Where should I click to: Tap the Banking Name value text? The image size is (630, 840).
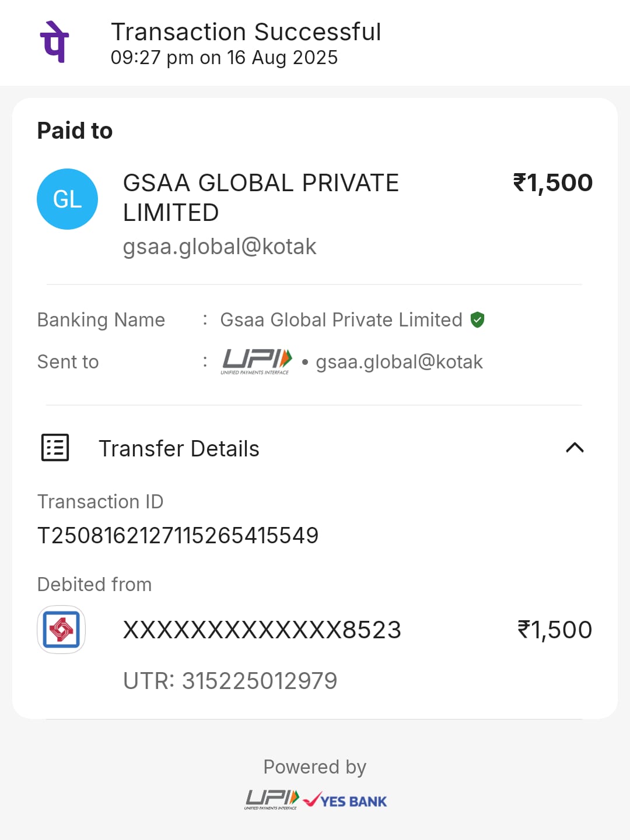pos(341,320)
